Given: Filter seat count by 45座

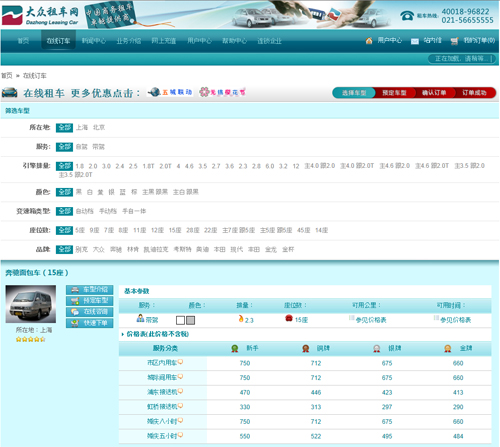Looking at the screenshot, I should click(304, 230).
